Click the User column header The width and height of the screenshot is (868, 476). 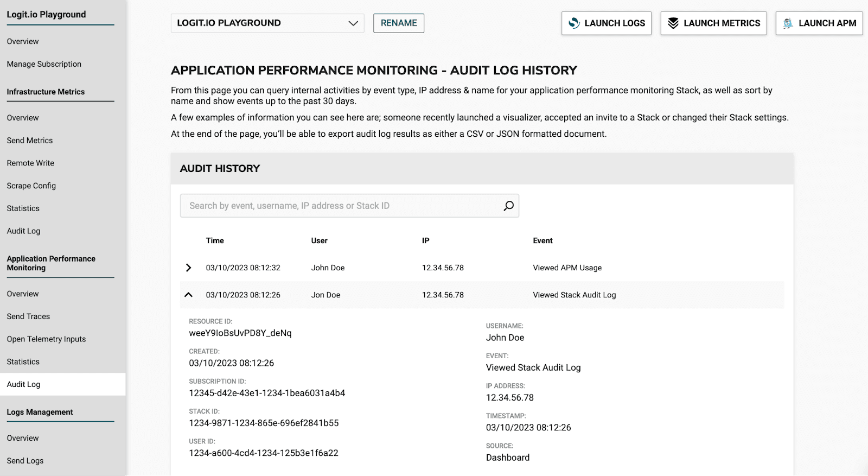[x=320, y=240]
